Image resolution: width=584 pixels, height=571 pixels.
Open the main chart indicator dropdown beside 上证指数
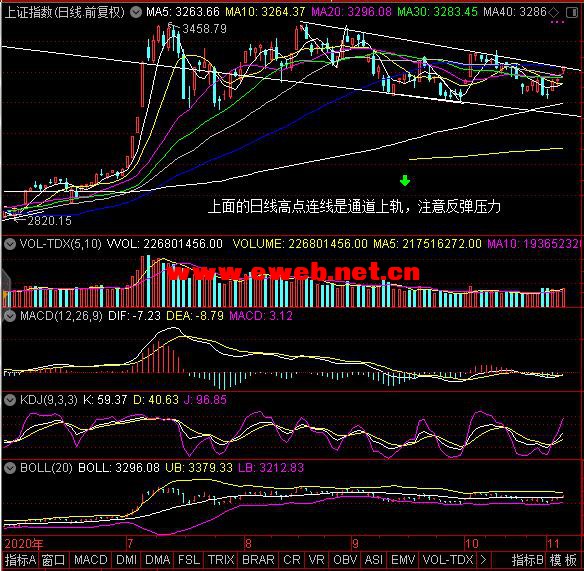[136, 13]
